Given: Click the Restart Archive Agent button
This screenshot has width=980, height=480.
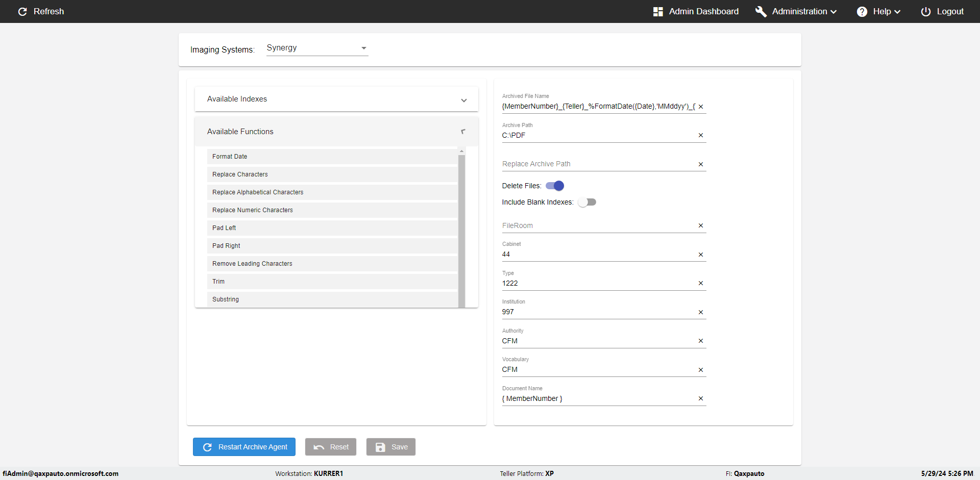Looking at the screenshot, I should coord(244,447).
